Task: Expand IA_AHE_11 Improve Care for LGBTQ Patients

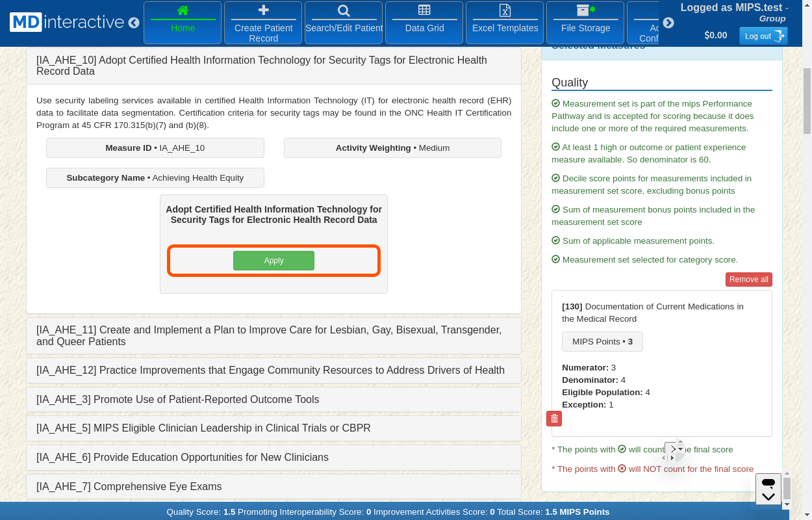Action: pyautogui.click(x=273, y=335)
